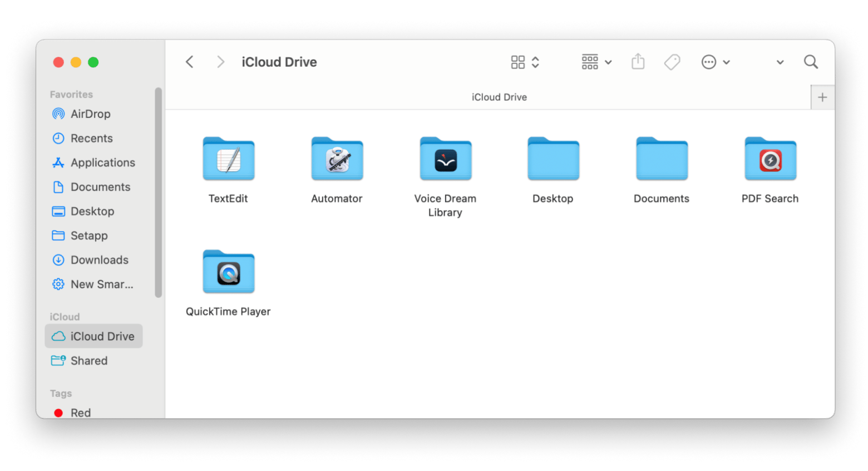Switch view mode with the icon view selector
The height and width of the screenshot is (471, 868).
tap(525, 62)
